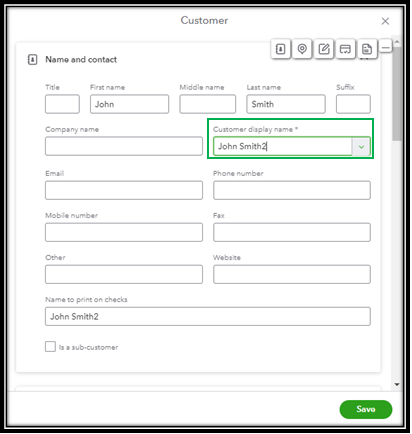Click the Website input field
The image size is (412, 434).
[292, 274]
